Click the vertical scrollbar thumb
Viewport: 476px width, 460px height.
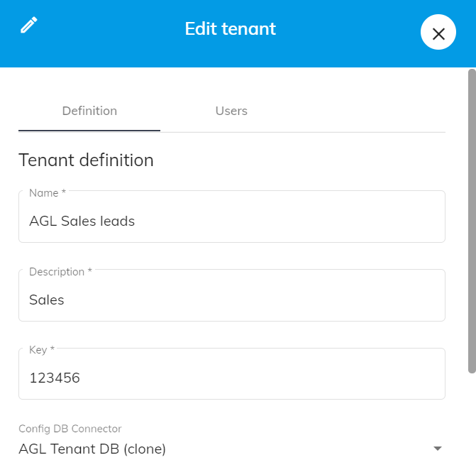[x=472, y=220]
